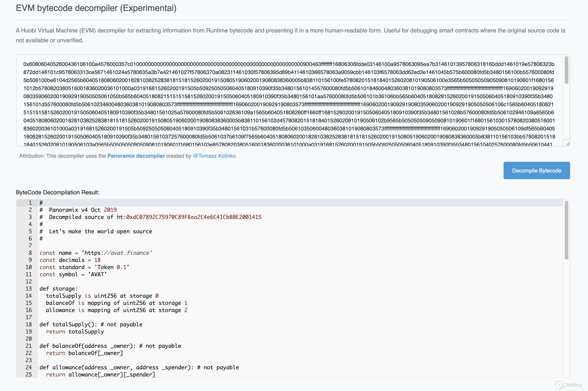Image resolution: width=588 pixels, height=391 pixels.
Task: Click the 'return balanceOf[_owner]' line
Action: pos(84,353)
